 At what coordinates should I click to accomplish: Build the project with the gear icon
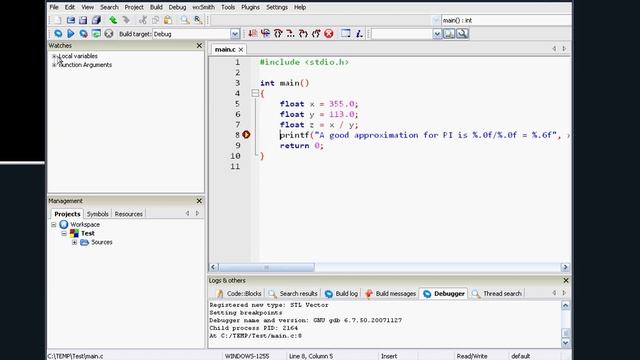tap(58, 34)
